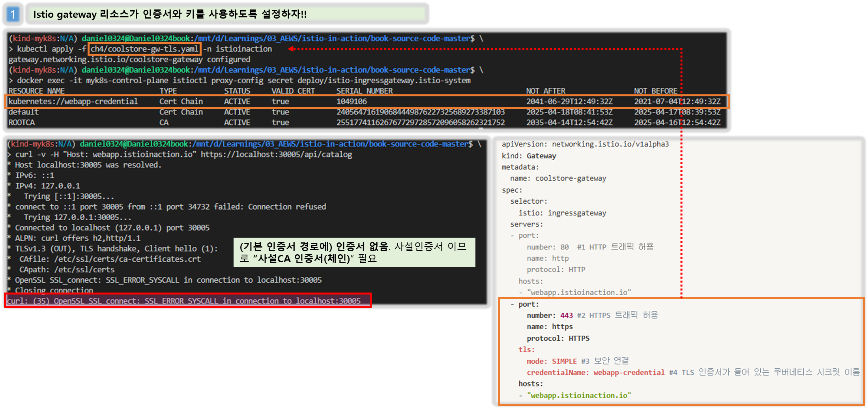This screenshot has width=868, height=409.
Task: Click 'name: coolstore-gateway' in the YAML
Action: [558, 178]
